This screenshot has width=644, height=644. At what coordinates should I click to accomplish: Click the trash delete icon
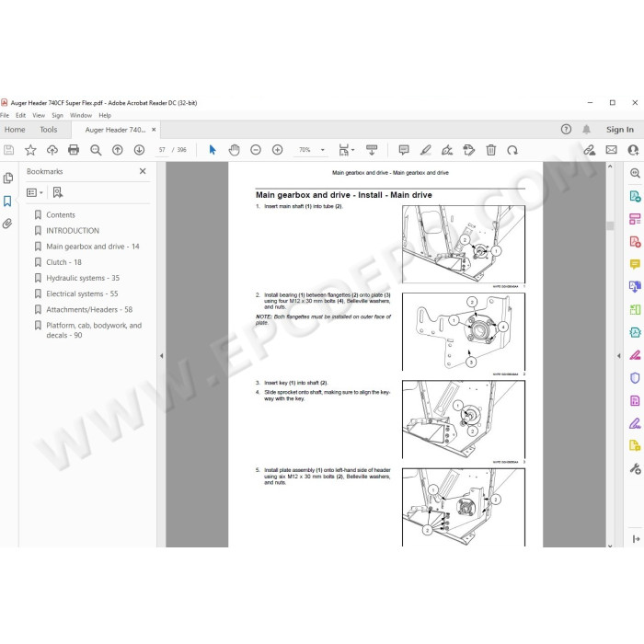(490, 150)
